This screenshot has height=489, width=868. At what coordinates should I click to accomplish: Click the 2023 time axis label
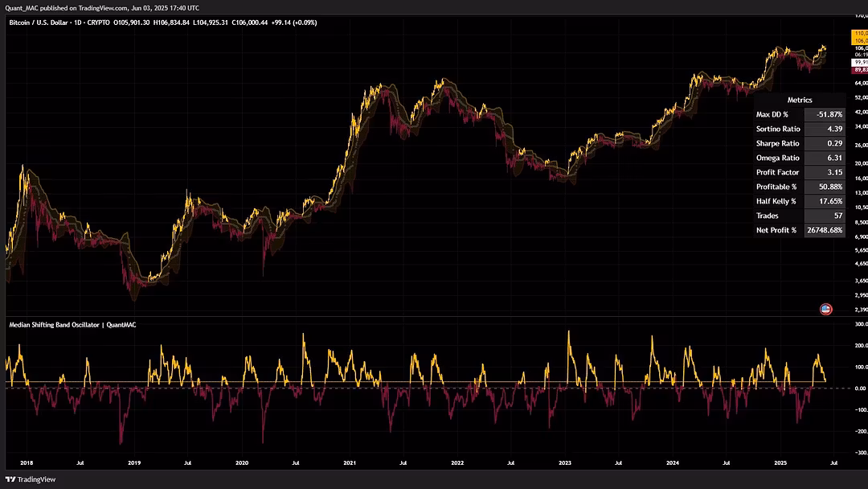tap(565, 463)
